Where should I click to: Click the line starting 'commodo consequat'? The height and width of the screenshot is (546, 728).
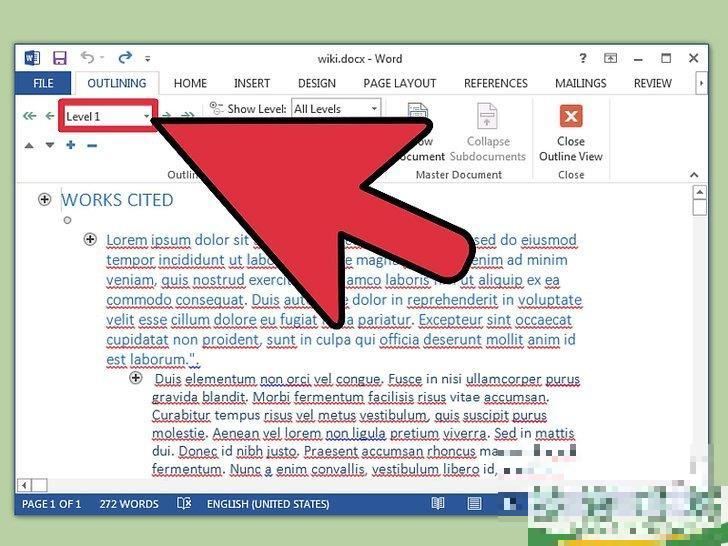(344, 300)
